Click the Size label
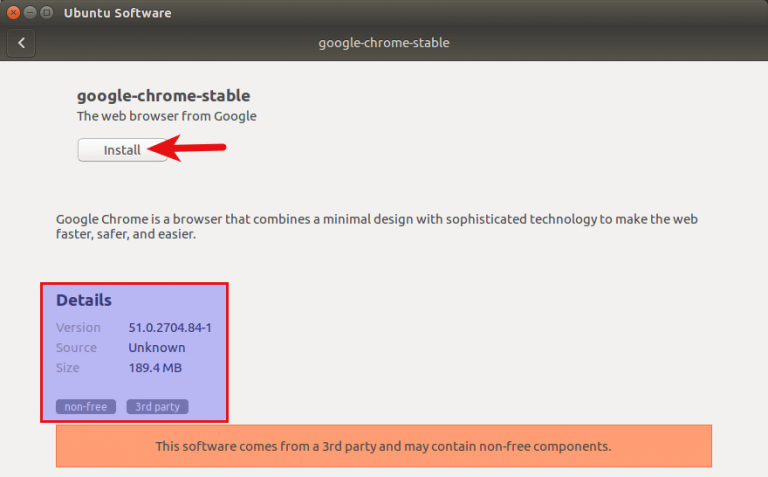 pyautogui.click(x=68, y=367)
